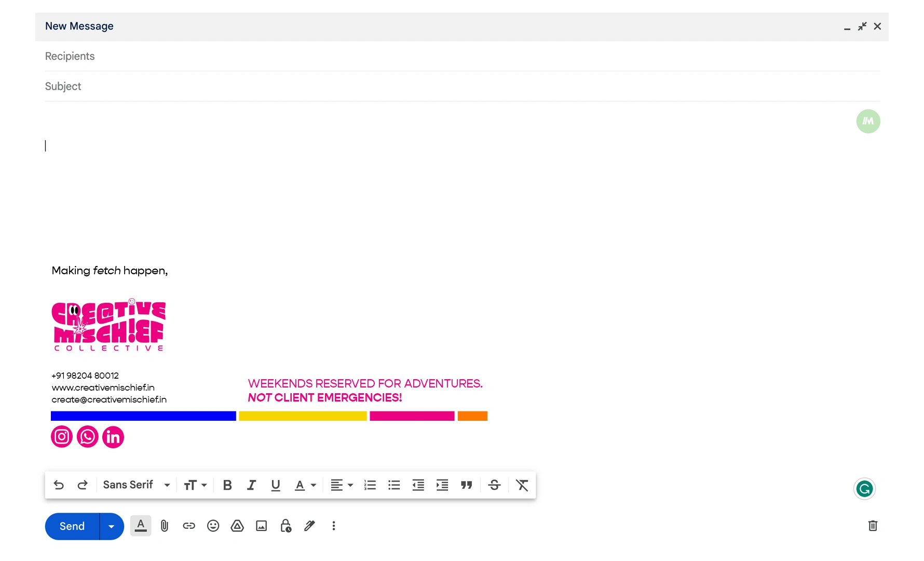Insert a signature with the pen icon

click(x=310, y=526)
